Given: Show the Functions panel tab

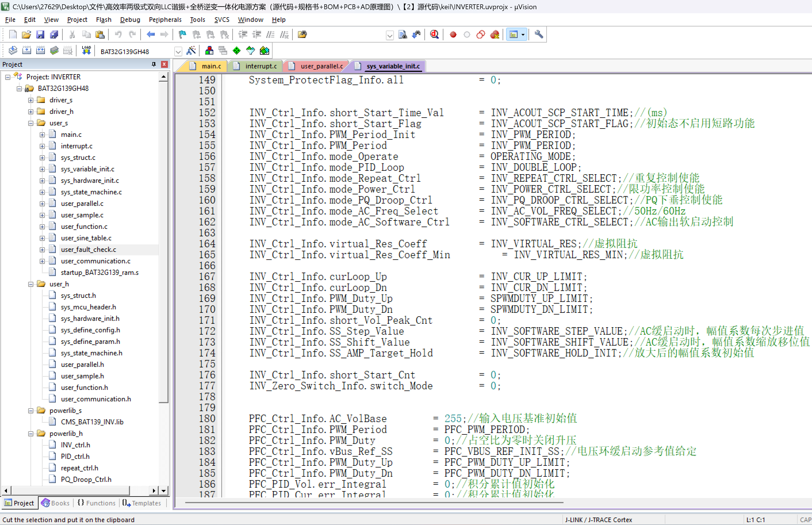Looking at the screenshot, I should coord(97,503).
